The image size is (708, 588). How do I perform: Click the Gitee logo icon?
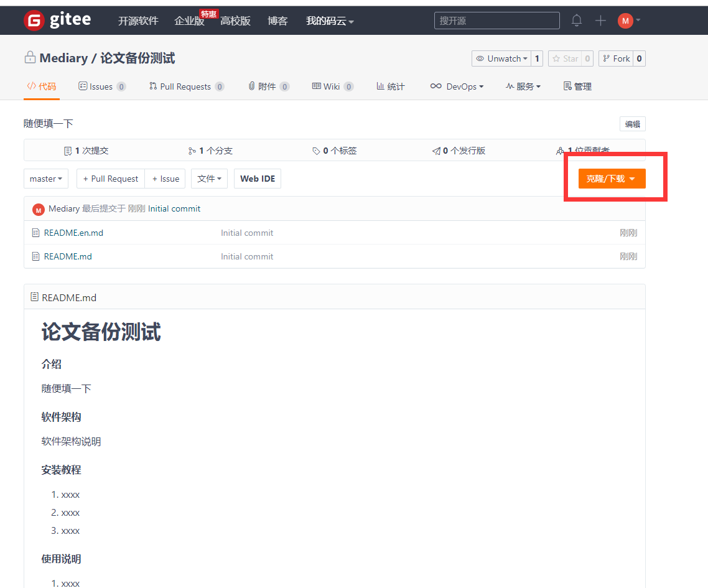pyautogui.click(x=34, y=21)
